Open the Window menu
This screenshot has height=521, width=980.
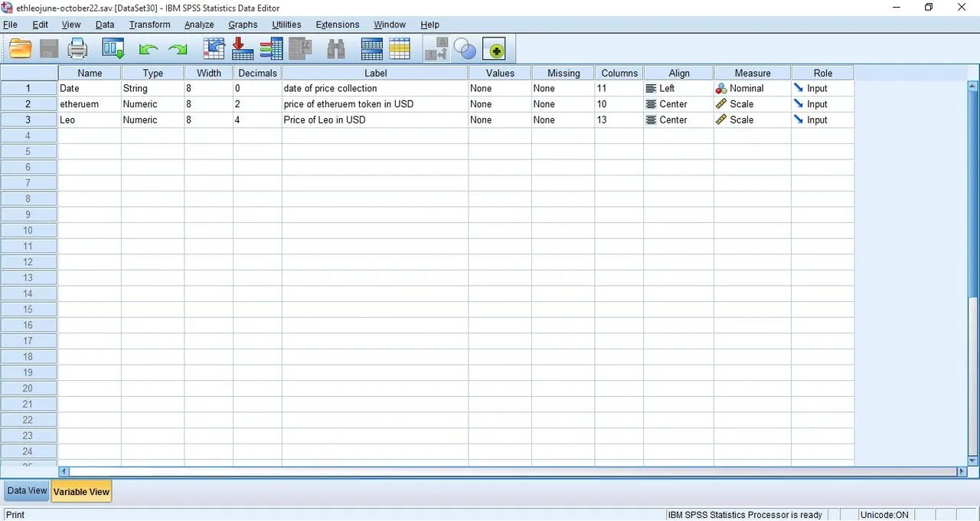click(390, 25)
